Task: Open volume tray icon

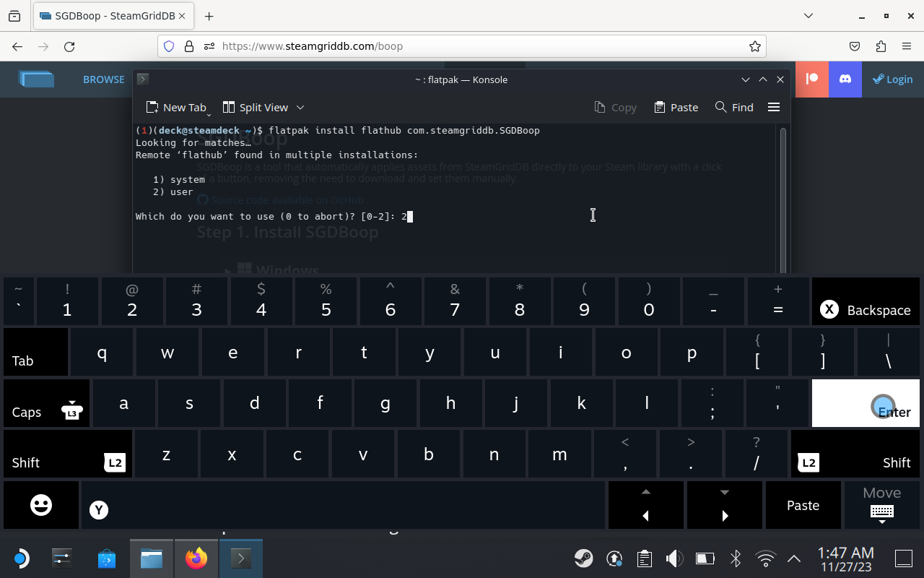Action: point(674,558)
